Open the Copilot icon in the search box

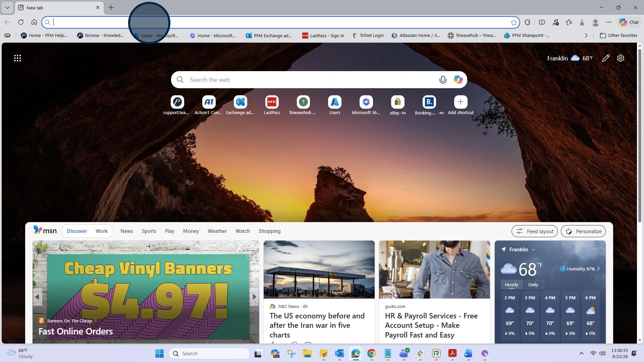pyautogui.click(x=458, y=80)
